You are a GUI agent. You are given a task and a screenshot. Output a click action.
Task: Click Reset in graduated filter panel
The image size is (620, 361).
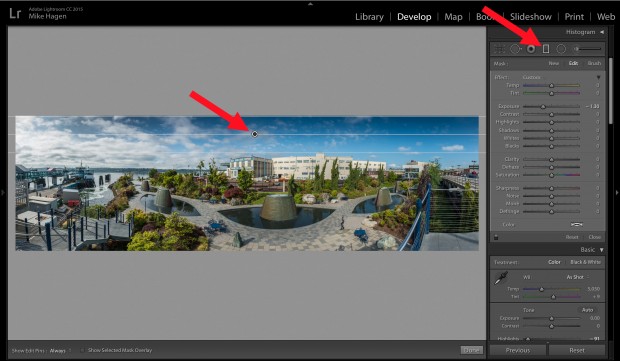coord(572,237)
